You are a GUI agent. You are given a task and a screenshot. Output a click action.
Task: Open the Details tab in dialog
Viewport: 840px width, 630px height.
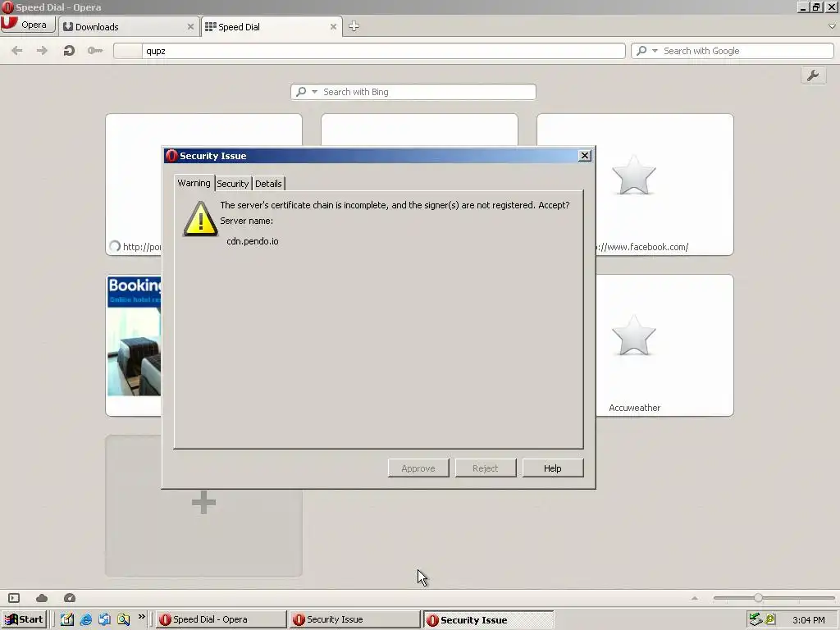point(268,184)
